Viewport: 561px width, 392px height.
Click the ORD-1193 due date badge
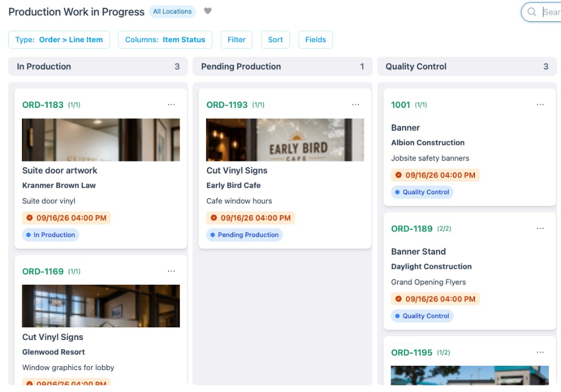[x=250, y=218]
